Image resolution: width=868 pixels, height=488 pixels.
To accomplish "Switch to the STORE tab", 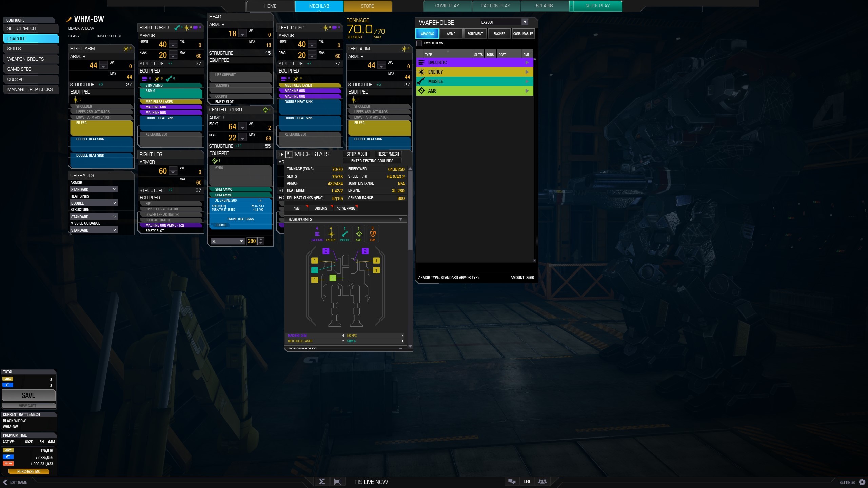I will [x=367, y=6].
